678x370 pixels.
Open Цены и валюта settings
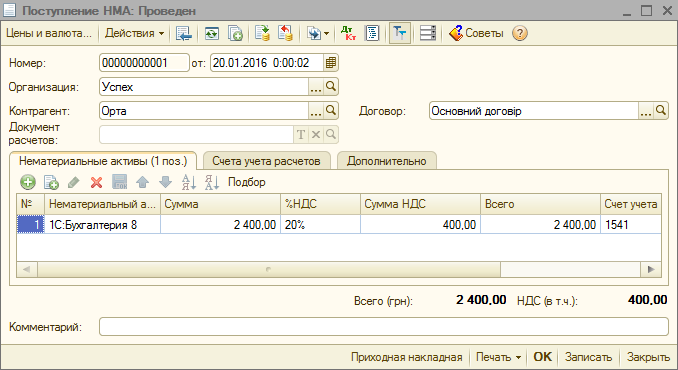[49, 33]
